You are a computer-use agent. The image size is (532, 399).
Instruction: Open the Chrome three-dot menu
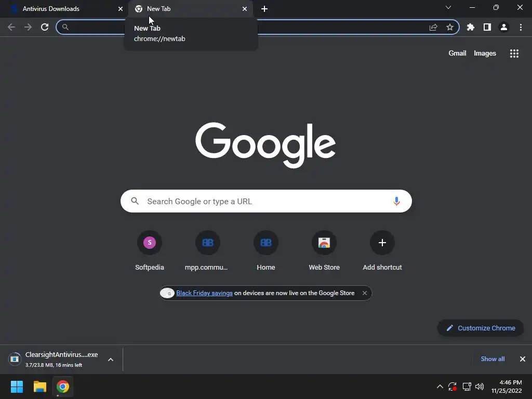(521, 27)
